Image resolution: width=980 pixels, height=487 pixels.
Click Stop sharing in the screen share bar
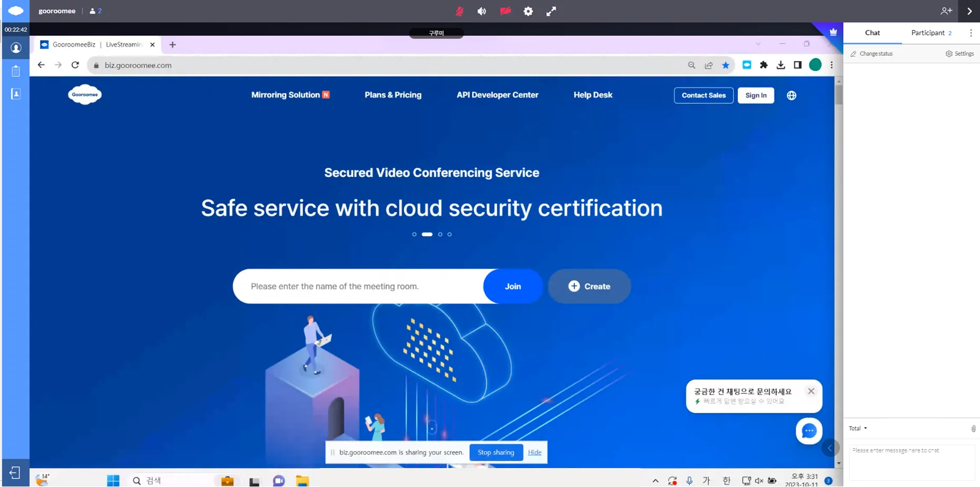(x=496, y=452)
